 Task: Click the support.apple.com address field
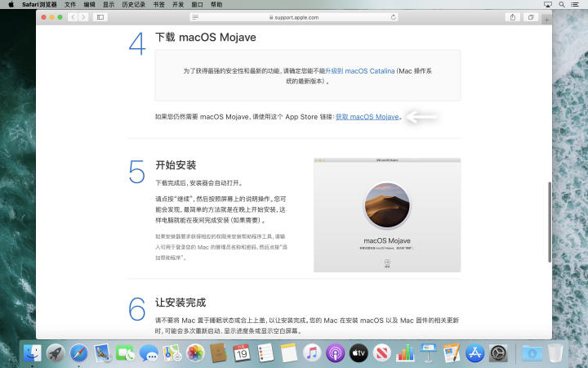(x=294, y=17)
